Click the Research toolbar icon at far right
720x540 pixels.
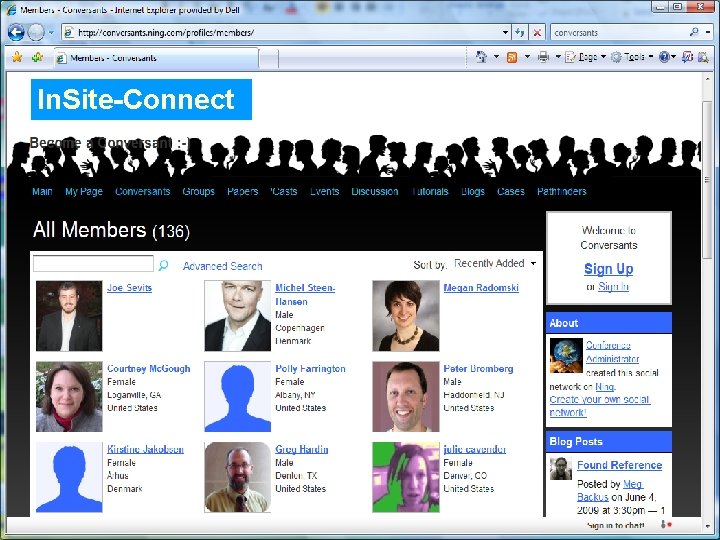tap(703, 57)
